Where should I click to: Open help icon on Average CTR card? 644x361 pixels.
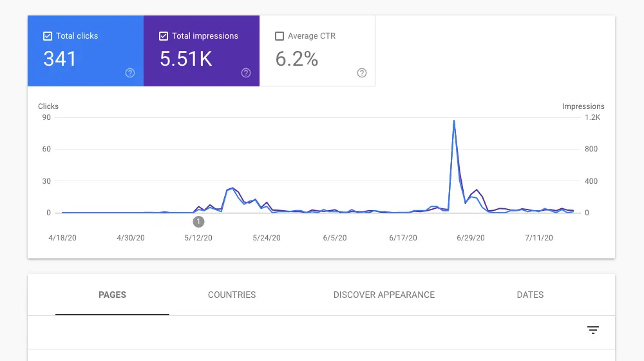[x=361, y=73]
